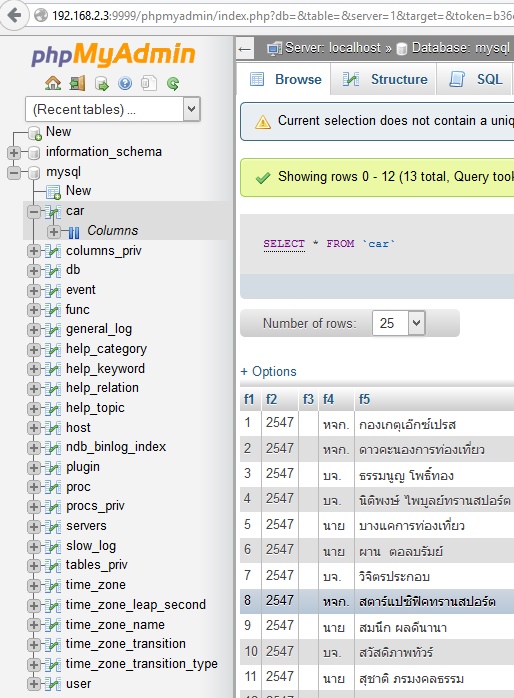514x698 pixels.
Task: Sort by the f4 column header
Action: [328, 399]
